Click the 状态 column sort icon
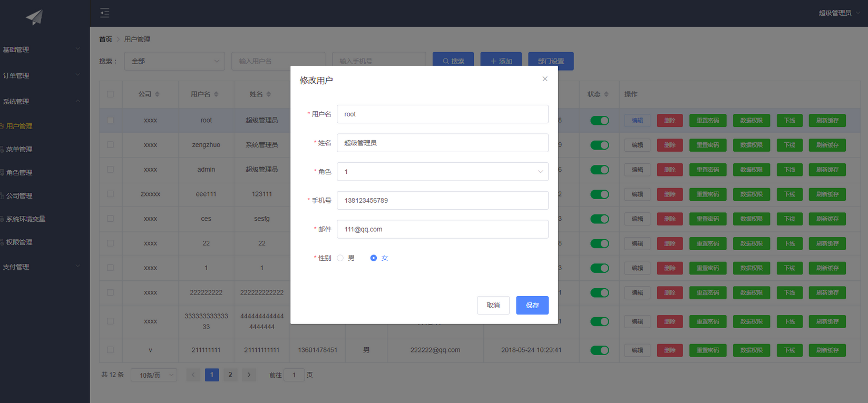Viewport: 868px width, 403px height. click(606, 94)
